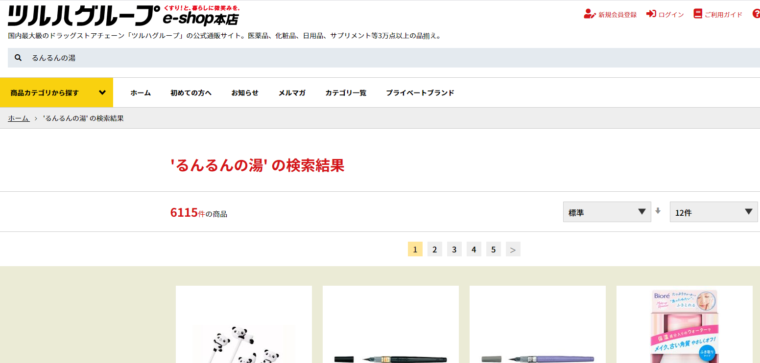Click the site description text under logo
Viewport: 760px width, 363px height.
225,36
